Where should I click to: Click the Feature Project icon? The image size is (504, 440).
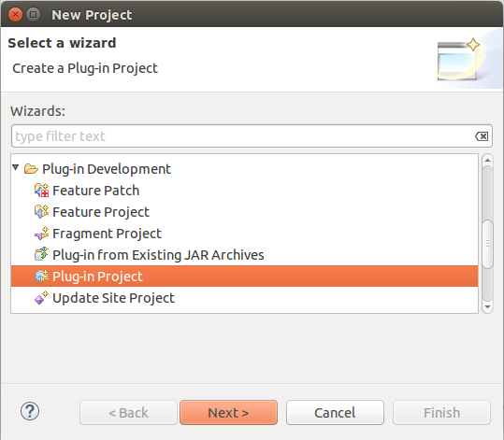(41, 212)
